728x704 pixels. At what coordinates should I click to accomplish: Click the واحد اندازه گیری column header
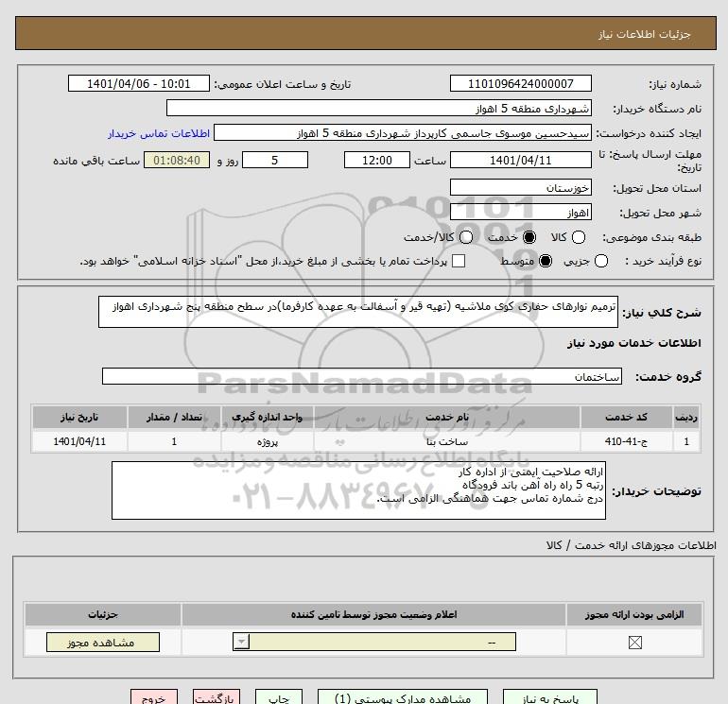pyautogui.click(x=268, y=417)
